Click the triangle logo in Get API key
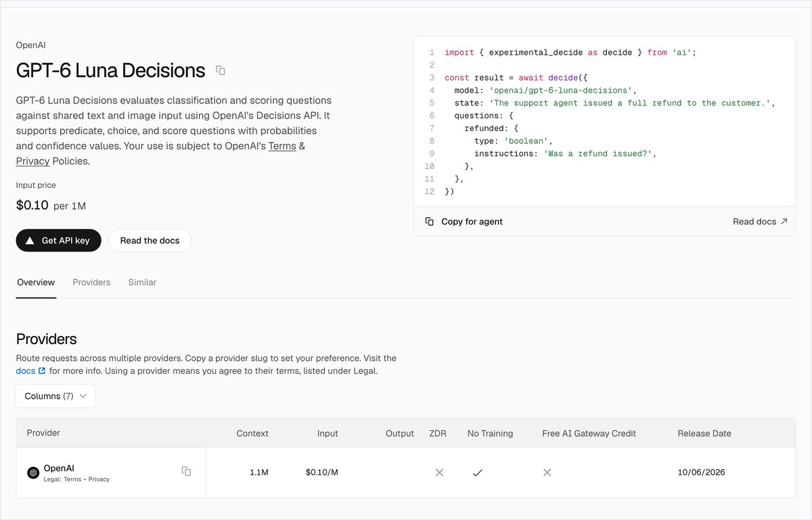 click(x=30, y=241)
